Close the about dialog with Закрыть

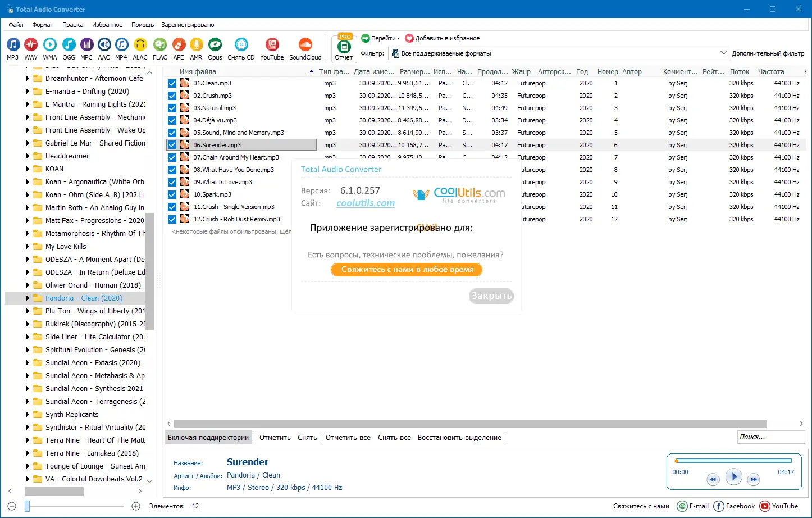click(x=491, y=296)
